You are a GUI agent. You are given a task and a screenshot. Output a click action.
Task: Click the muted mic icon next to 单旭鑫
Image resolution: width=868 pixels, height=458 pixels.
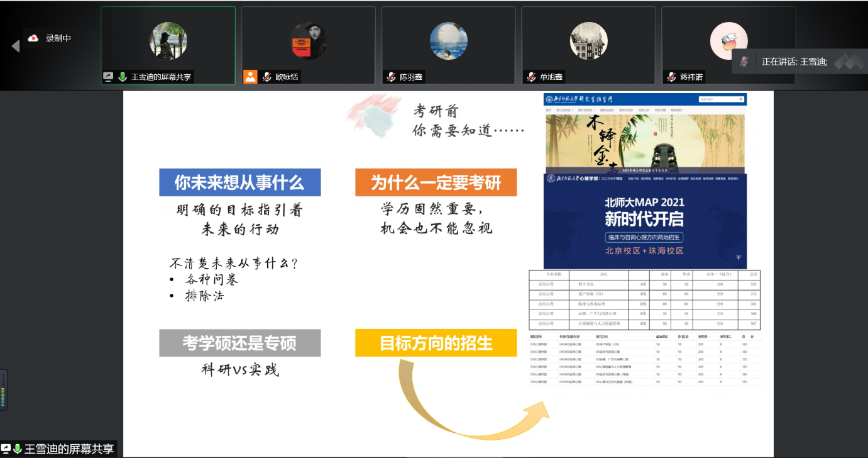point(531,77)
